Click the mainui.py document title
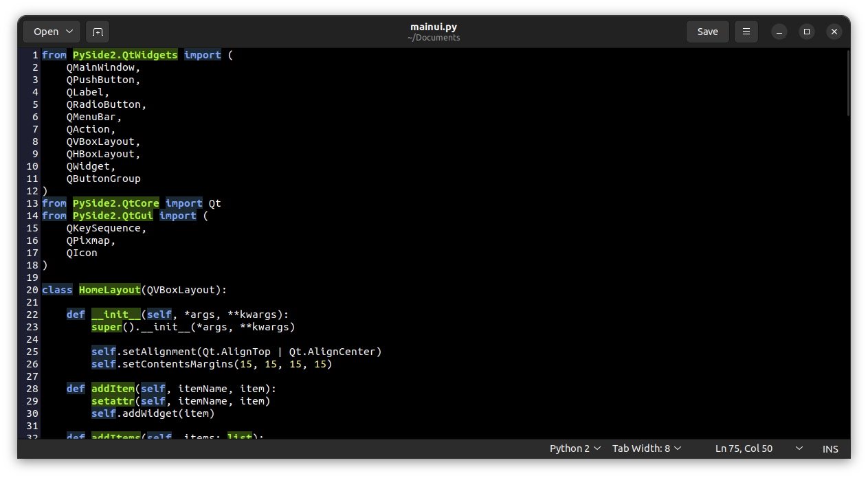Viewport: 868px width, 478px height. coord(434,27)
